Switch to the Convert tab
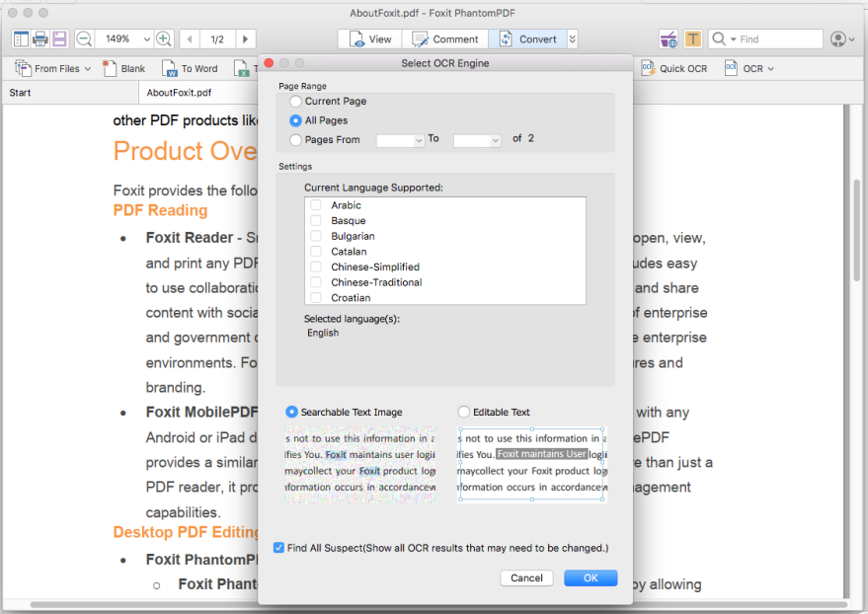 [x=527, y=39]
